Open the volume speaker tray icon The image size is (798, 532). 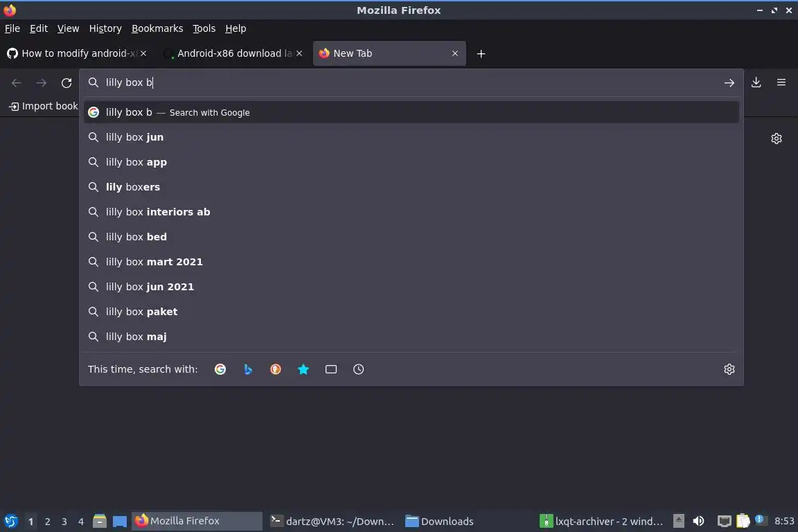point(699,522)
